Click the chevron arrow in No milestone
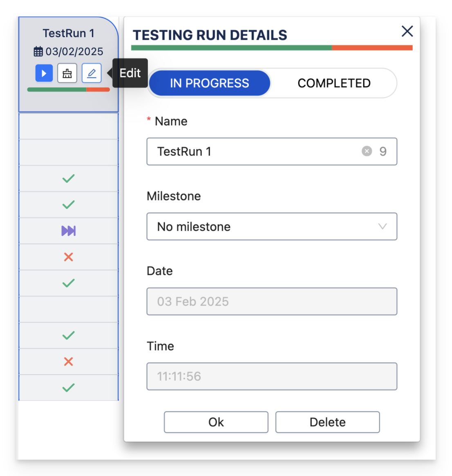Viewport: 452px width, 476px height. [383, 227]
